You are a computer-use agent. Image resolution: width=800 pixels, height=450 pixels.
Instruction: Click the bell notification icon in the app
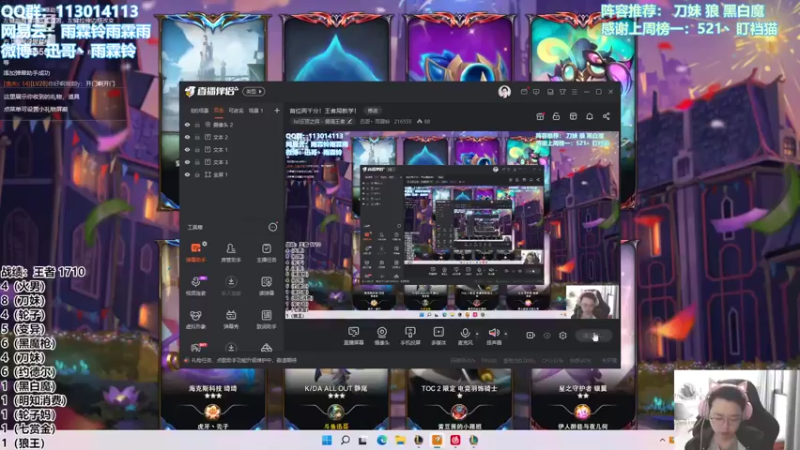[589, 116]
